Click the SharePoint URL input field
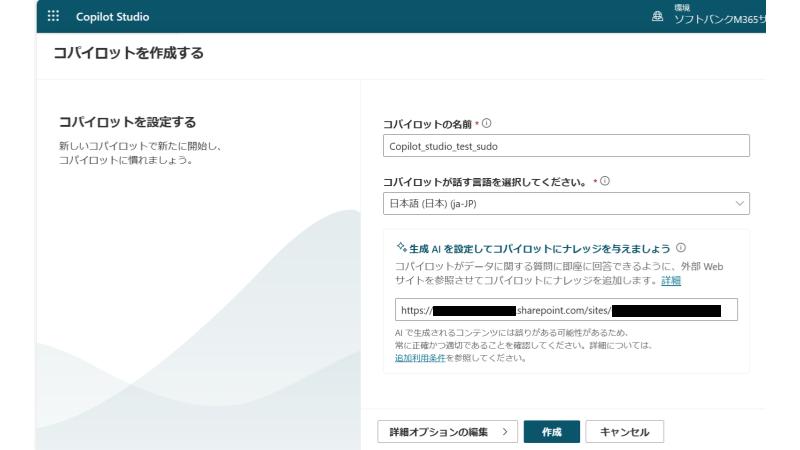This screenshot has height=450, width=800. pyautogui.click(x=566, y=310)
